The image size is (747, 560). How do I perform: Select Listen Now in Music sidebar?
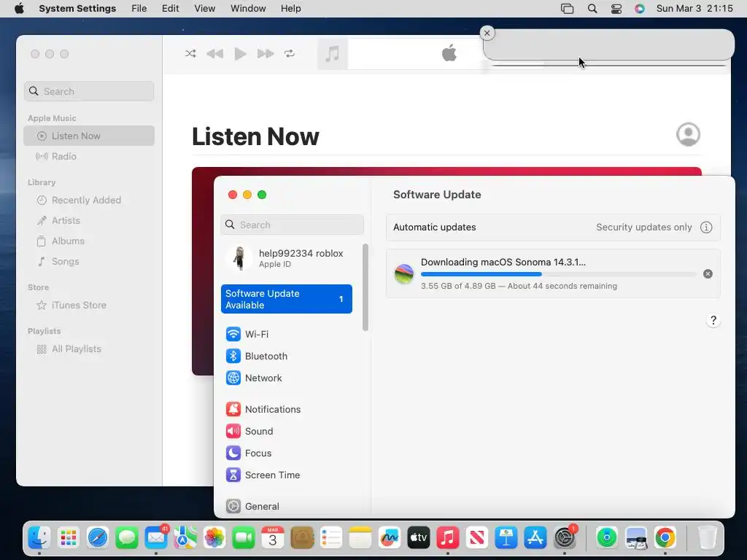pos(89,136)
